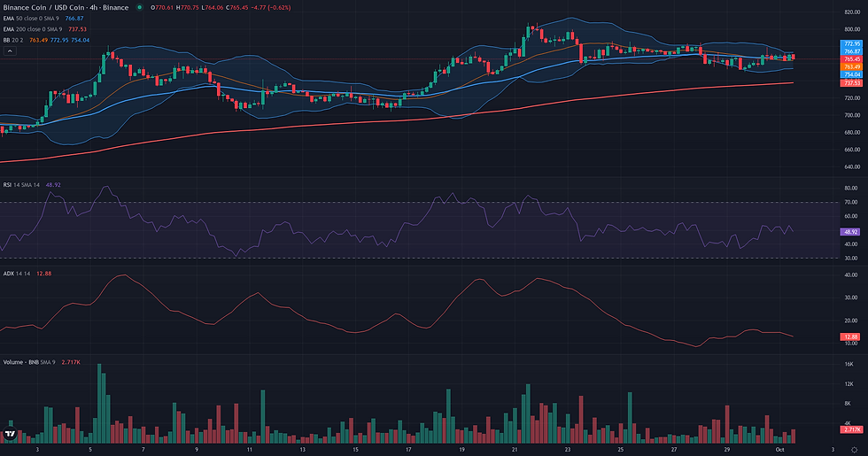Open chart settings gear icon

click(854, 450)
